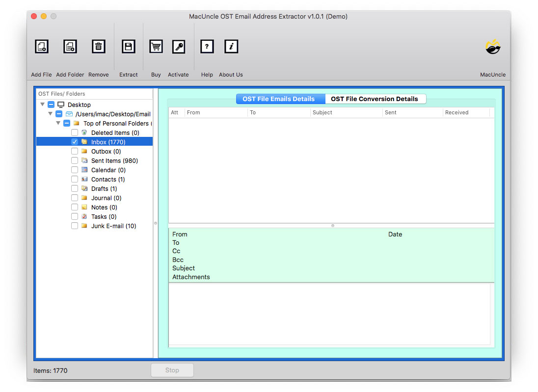The image size is (538, 392).
Task: Click the Extract save icon
Action: (128, 47)
